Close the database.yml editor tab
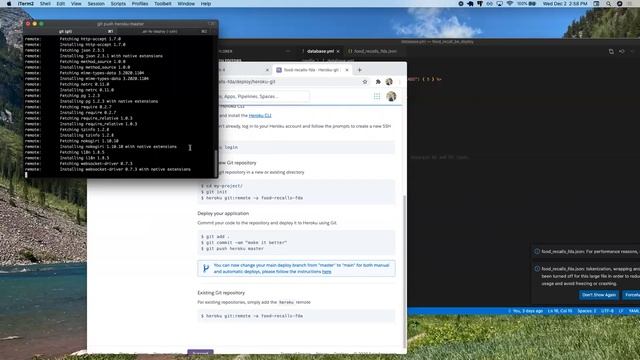 tap(338, 51)
